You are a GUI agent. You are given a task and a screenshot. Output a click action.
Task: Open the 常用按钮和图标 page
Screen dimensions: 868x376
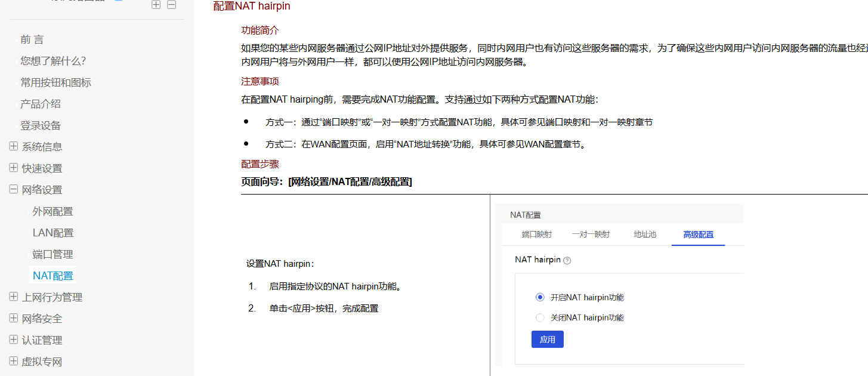pyautogui.click(x=55, y=82)
